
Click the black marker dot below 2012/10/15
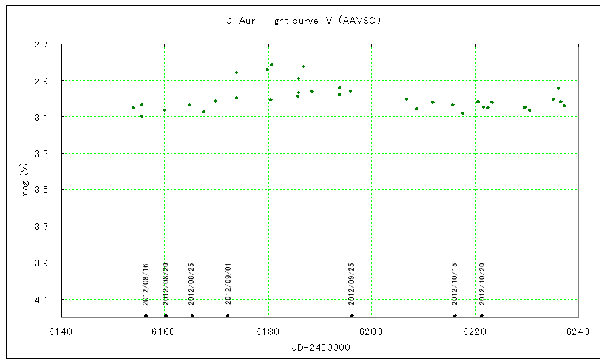(x=455, y=315)
